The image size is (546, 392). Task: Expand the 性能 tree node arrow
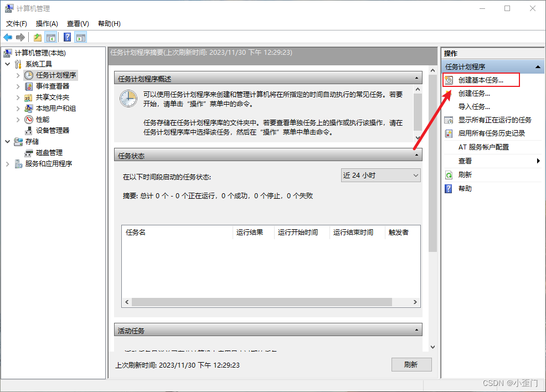[x=18, y=120]
